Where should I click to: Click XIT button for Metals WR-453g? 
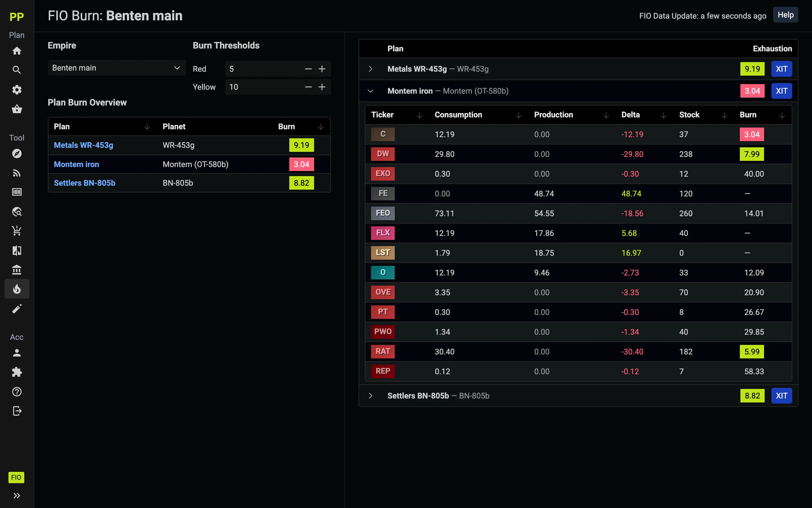tap(782, 69)
